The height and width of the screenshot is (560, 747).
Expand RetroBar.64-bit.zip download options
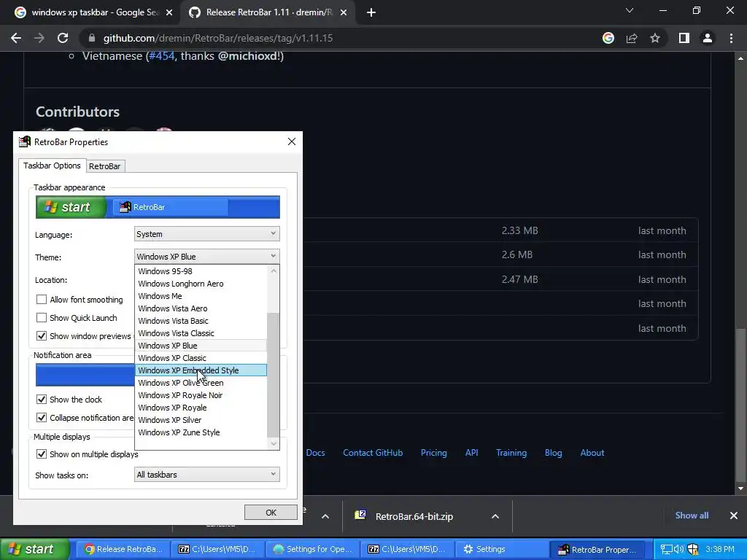[x=495, y=516]
